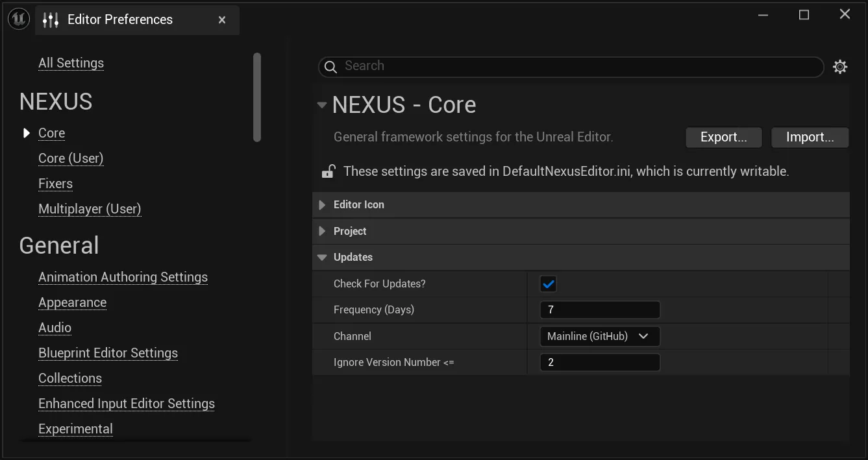Click the magnifier icon in the search bar

[x=330, y=66]
